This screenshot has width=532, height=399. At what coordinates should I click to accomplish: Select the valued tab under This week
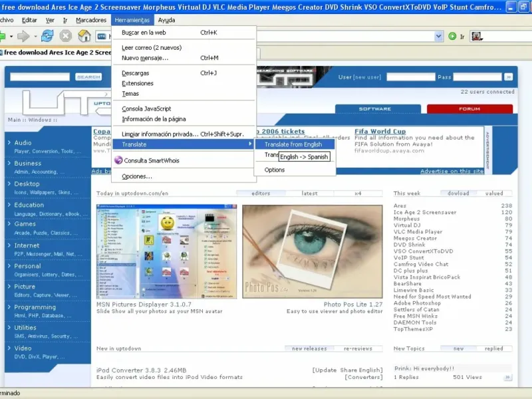pos(494,194)
